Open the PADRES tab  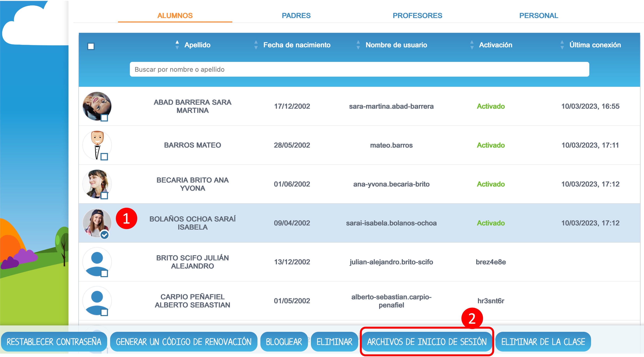(296, 16)
